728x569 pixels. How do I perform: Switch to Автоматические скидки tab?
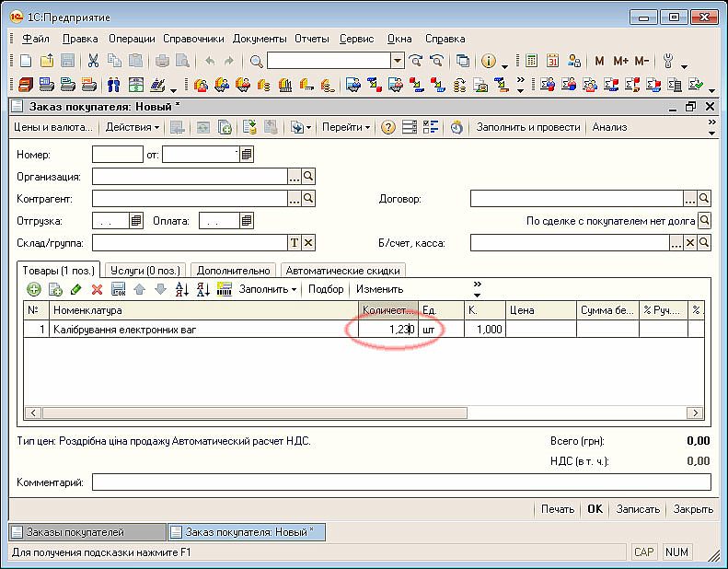[x=342, y=271]
